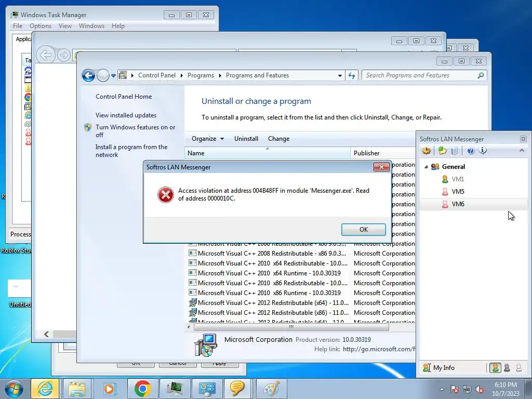Open address bar history dropdown

pyautogui.click(x=340, y=76)
